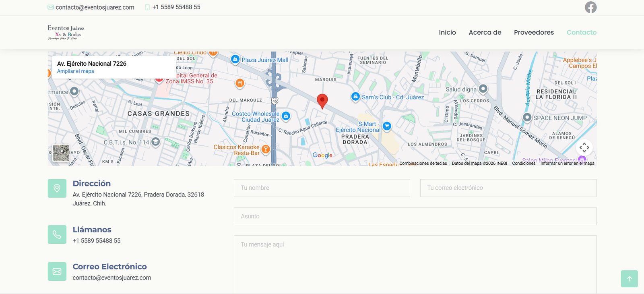Click the scroll-to-top arrow button

click(629, 279)
